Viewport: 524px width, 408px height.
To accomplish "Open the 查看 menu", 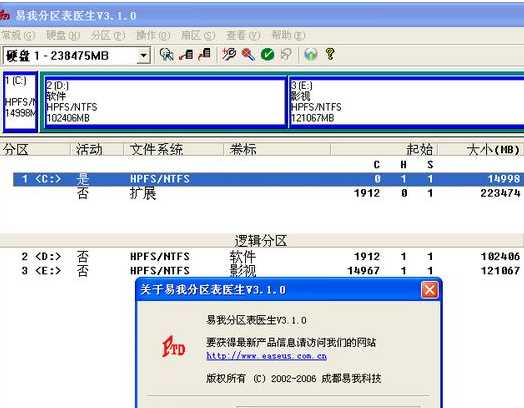I will coord(243,35).
